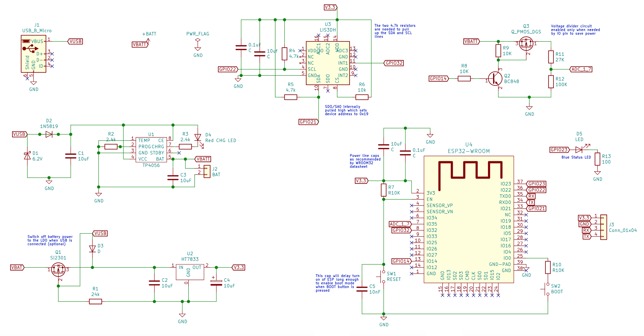
Task: Click the ADC_1_7 label by R11/R12 divider
Action: tap(581, 69)
